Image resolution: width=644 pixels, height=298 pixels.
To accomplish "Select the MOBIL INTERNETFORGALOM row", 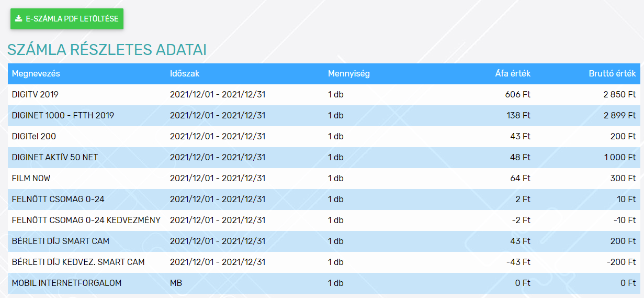I will pyautogui.click(x=324, y=283).
